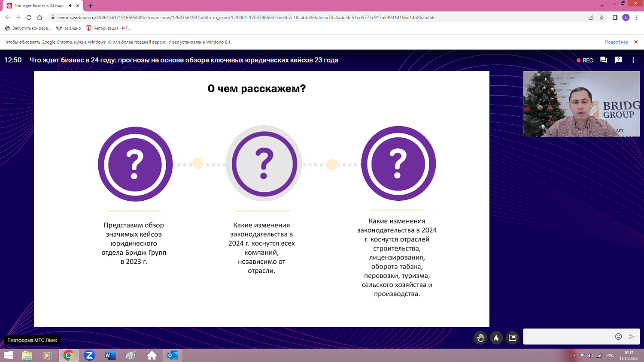
Task: Select the presenter video thumbnail
Action: click(581, 104)
